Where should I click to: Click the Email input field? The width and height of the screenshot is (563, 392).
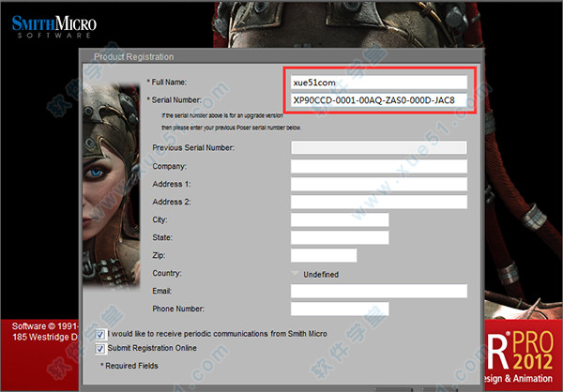(379, 291)
